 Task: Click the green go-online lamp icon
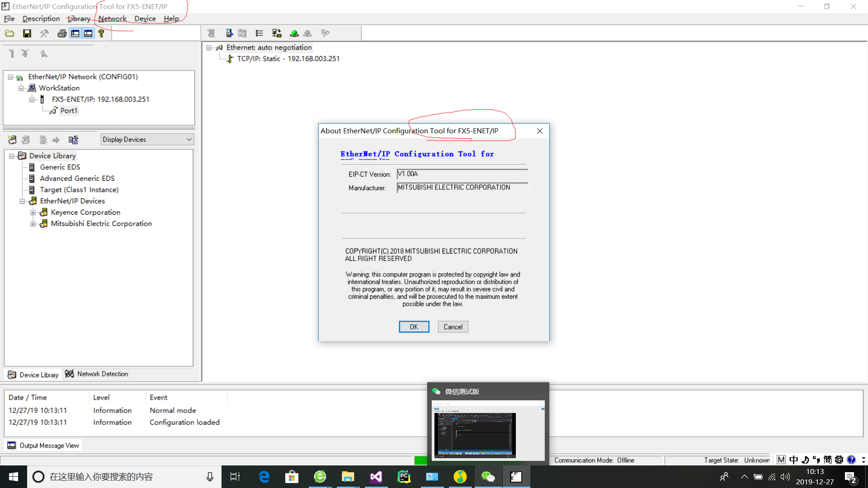coord(294,33)
